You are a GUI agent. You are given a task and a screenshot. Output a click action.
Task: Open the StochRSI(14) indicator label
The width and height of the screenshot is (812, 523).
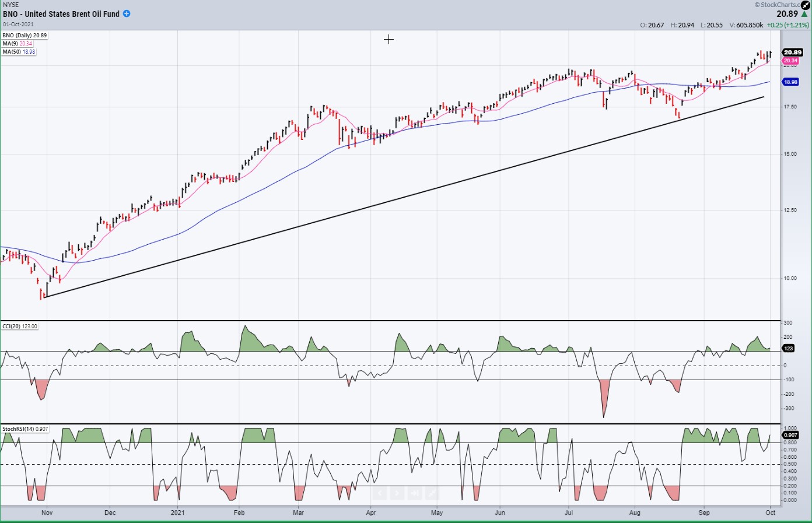click(25, 429)
